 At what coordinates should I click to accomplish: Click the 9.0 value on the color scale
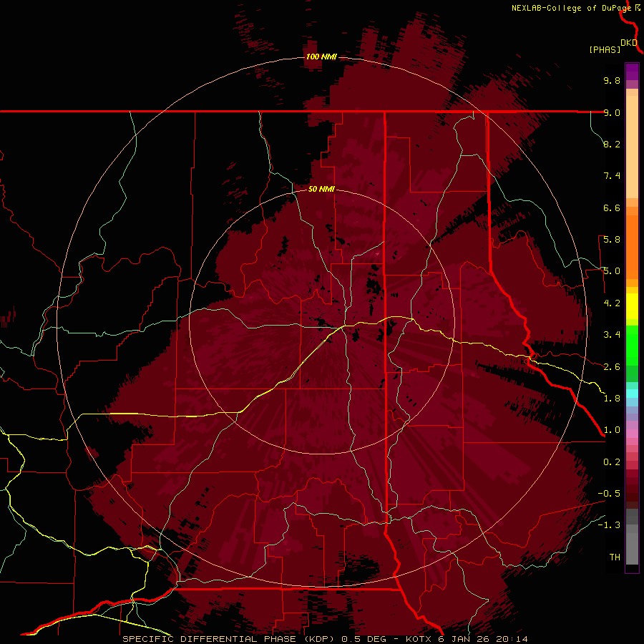point(612,112)
